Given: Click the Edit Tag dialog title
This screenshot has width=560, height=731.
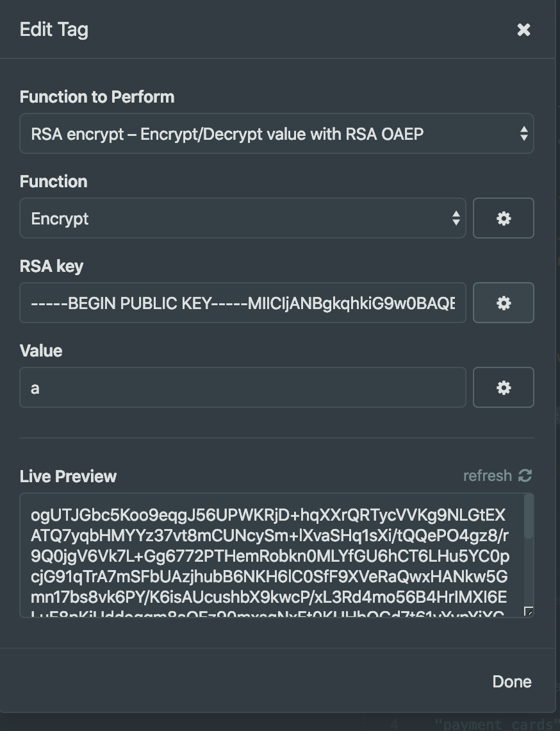Looking at the screenshot, I should (x=54, y=29).
